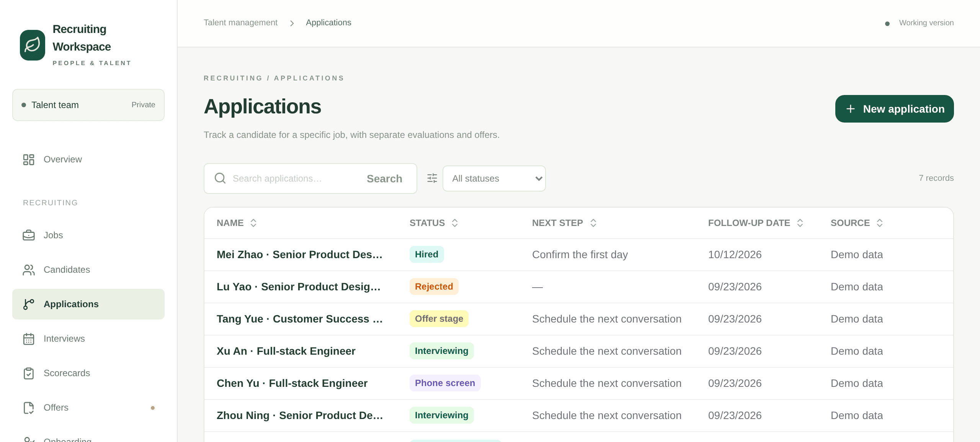Click the Private label on Talent team
Screen dimensions: 980x442
(x=143, y=105)
